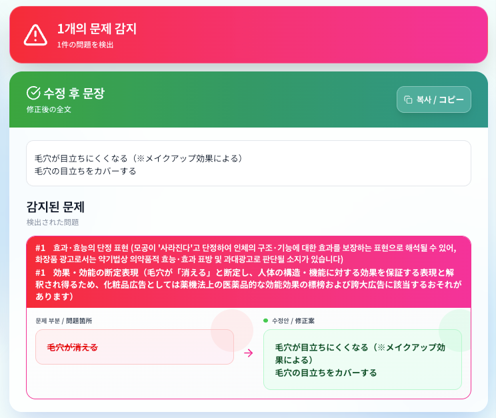Click the 수정안 / 修正案 label

point(293,321)
